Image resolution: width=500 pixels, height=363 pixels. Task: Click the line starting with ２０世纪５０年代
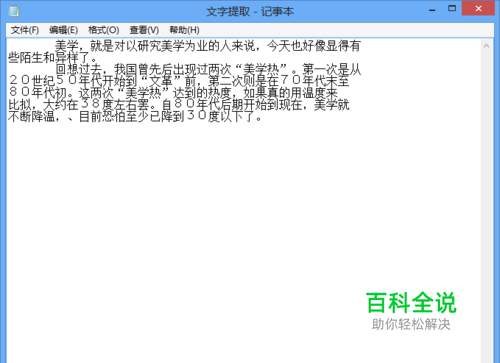(178, 81)
